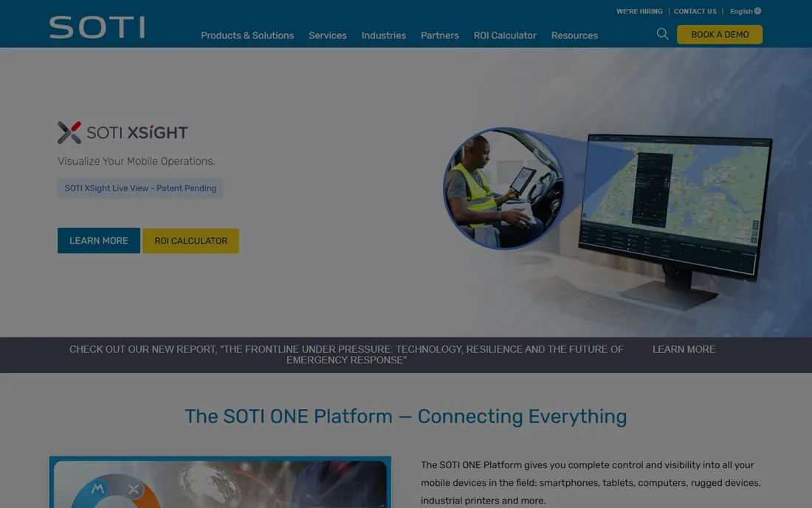Viewport: 812px width, 508px height.
Task: Click the Book a Demo button
Action: (719, 34)
